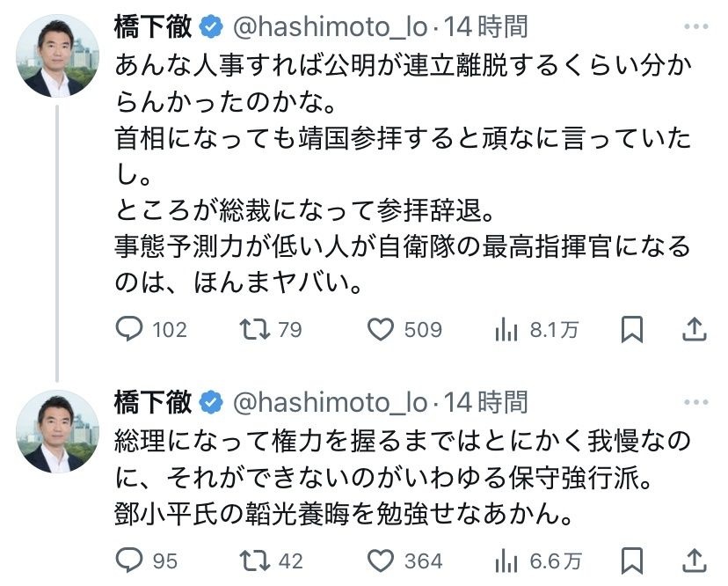Viewport: 728px width, 586px height.
Task: Like the second tweet with 364 likes
Action: (380, 560)
